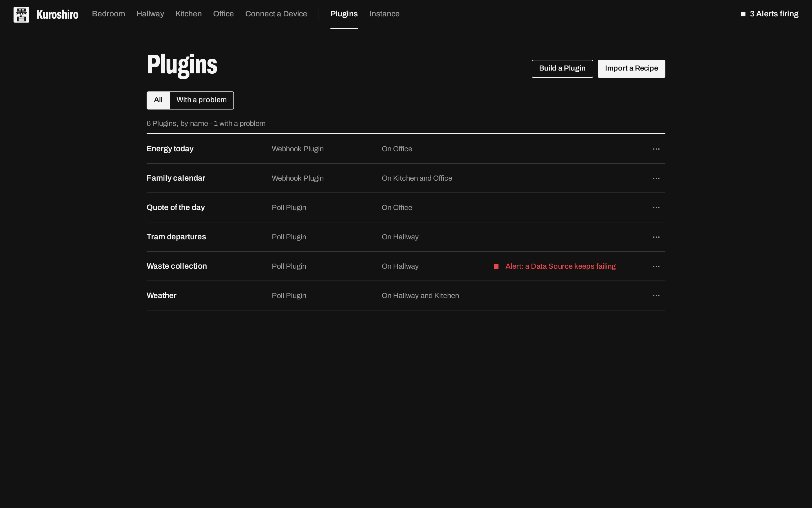Image resolution: width=812 pixels, height=508 pixels.
Task: Click the Build a Plugin button
Action: [562, 69]
